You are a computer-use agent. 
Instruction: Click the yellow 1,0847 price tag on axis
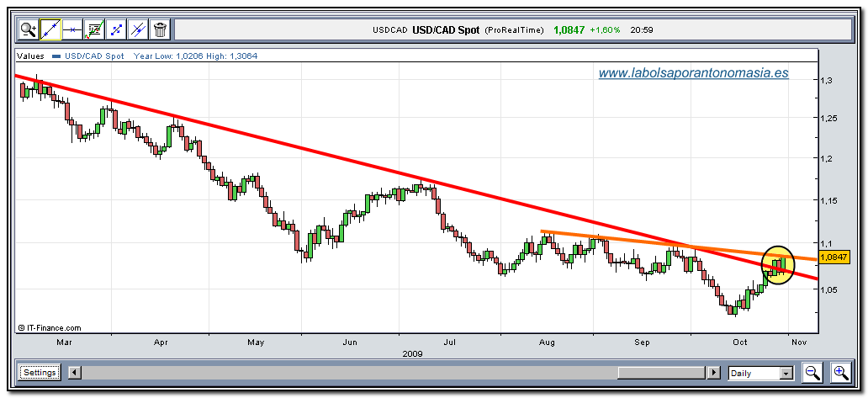[x=834, y=257]
